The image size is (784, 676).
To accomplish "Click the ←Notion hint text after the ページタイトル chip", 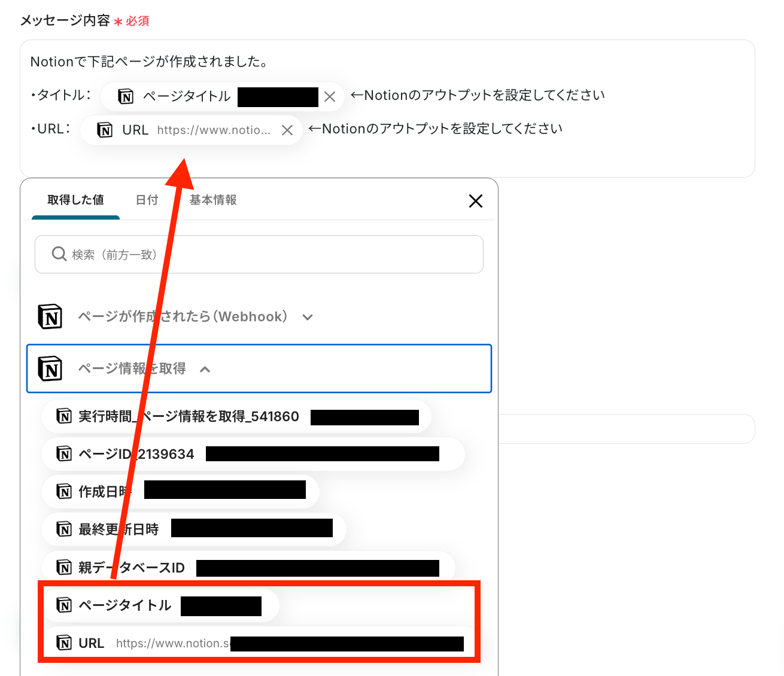I will [x=478, y=95].
